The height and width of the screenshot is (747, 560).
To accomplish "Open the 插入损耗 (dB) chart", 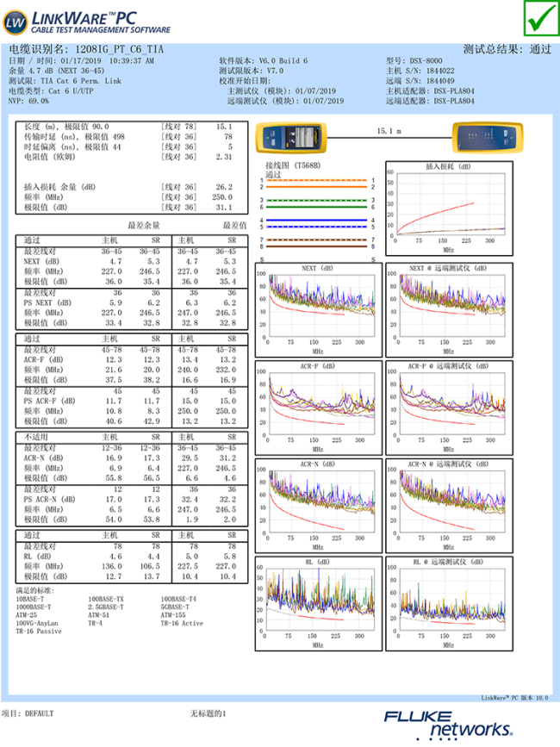I will (x=448, y=206).
